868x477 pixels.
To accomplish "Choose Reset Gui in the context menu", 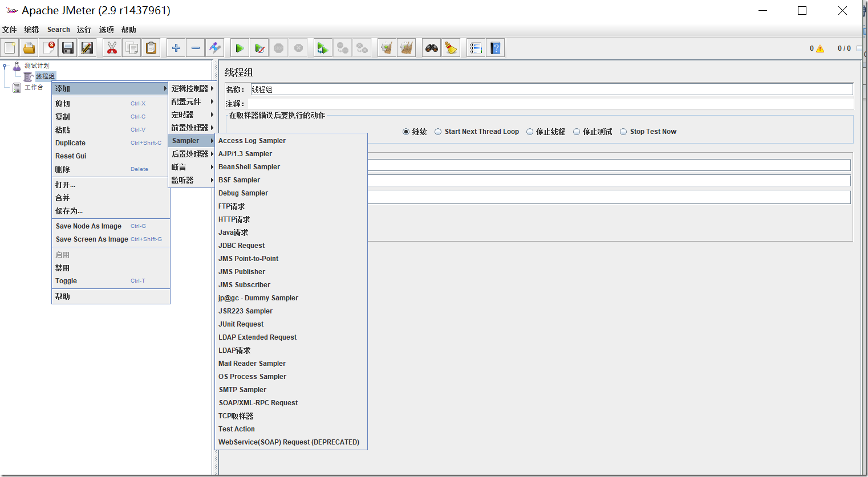I will 111,156.
